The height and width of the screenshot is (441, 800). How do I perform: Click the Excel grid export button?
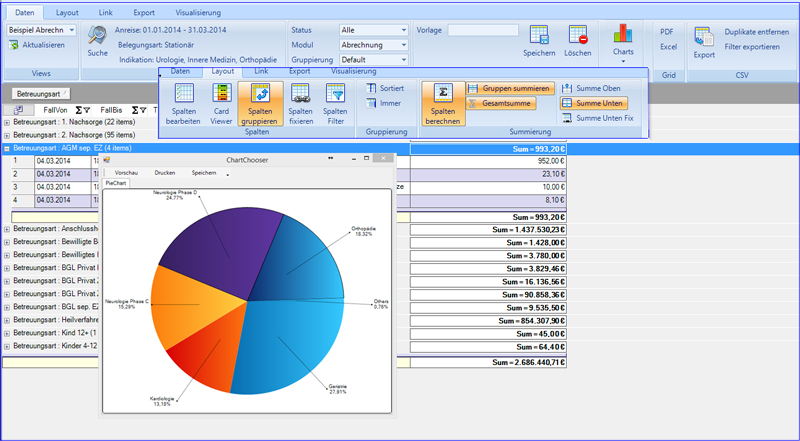click(x=668, y=46)
